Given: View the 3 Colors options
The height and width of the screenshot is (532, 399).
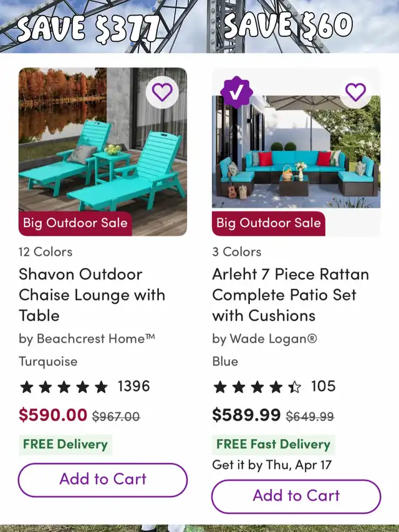Looking at the screenshot, I should point(237,252).
